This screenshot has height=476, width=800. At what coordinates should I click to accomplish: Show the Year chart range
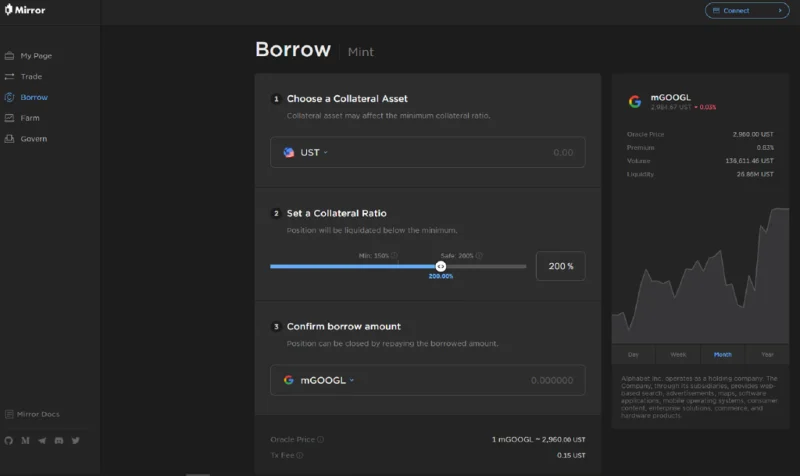click(767, 354)
